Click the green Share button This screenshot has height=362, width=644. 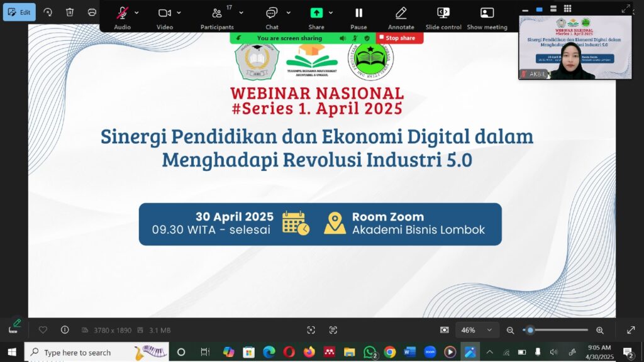tap(316, 18)
